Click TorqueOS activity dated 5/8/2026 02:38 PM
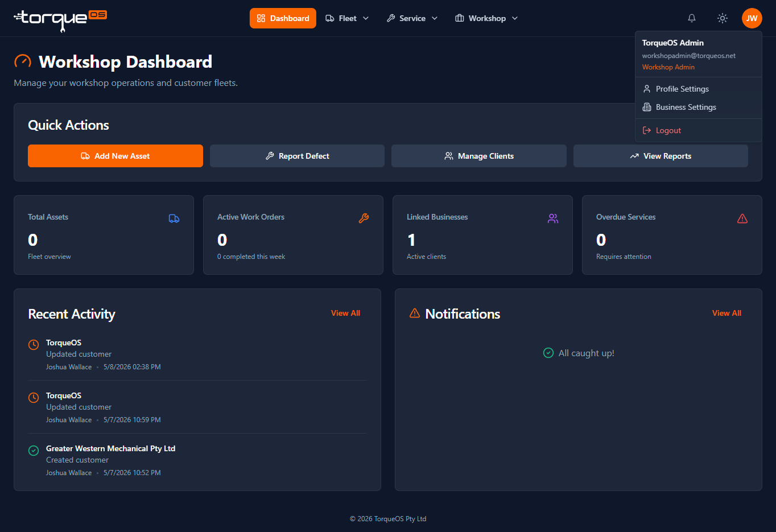The height and width of the screenshot is (532, 776). coord(197,354)
